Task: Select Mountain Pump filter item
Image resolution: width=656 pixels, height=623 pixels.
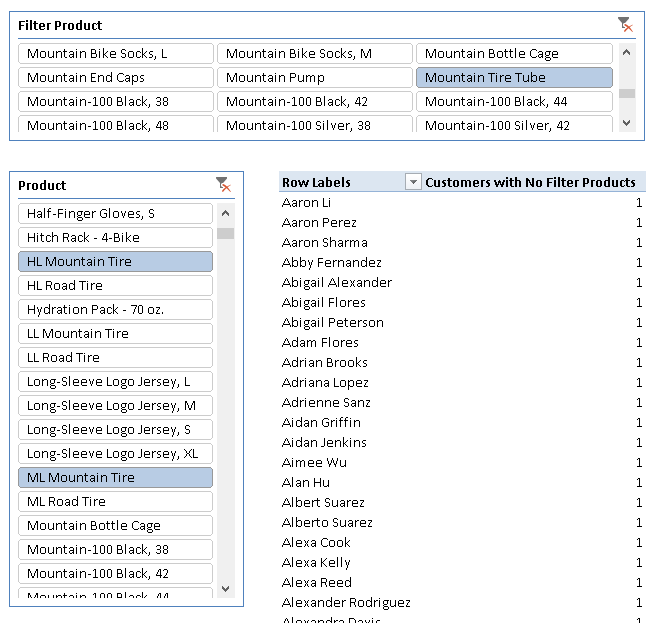Action: (315, 77)
